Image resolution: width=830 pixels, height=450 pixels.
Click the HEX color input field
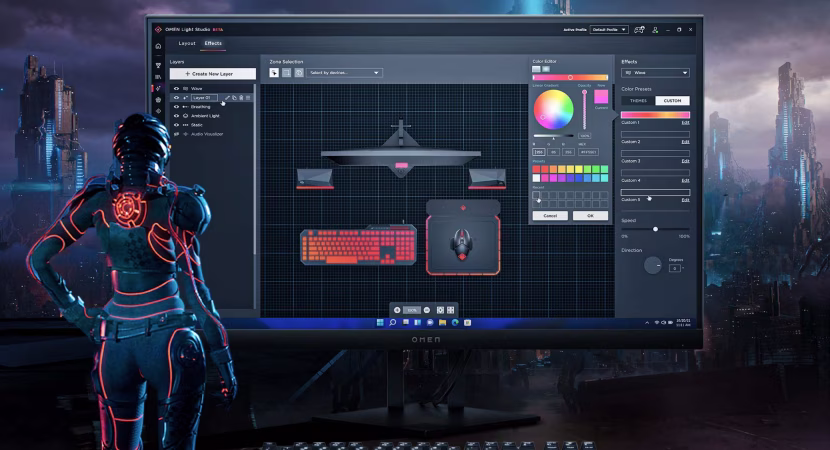[589, 152]
